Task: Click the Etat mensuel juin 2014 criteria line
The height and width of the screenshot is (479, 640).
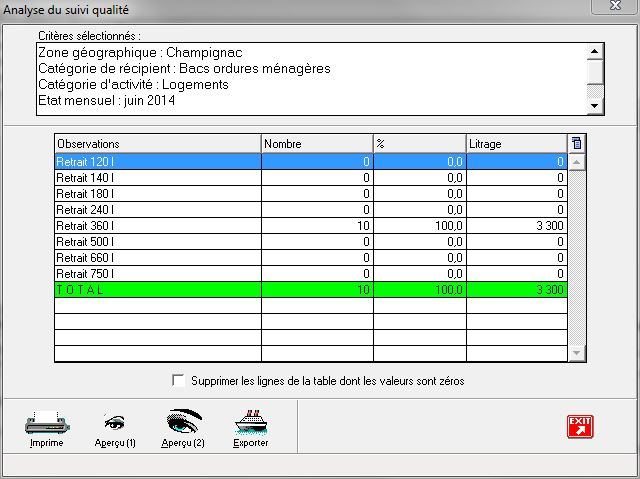Action: pyautogui.click(x=109, y=100)
